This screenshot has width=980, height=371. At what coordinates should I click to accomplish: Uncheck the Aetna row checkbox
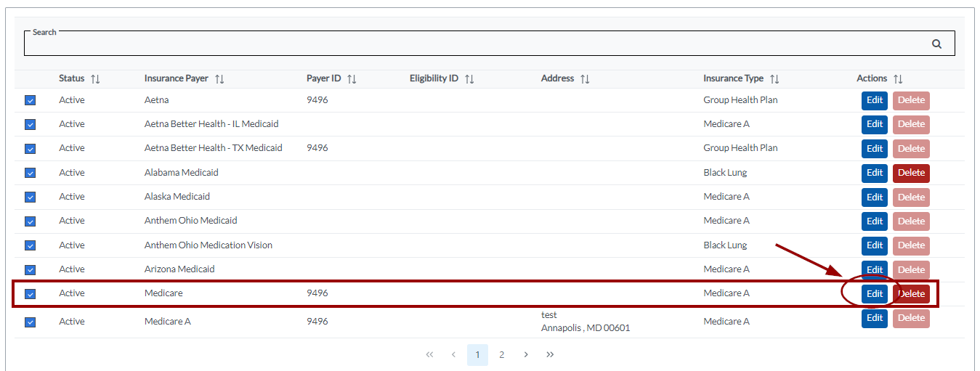click(31, 101)
